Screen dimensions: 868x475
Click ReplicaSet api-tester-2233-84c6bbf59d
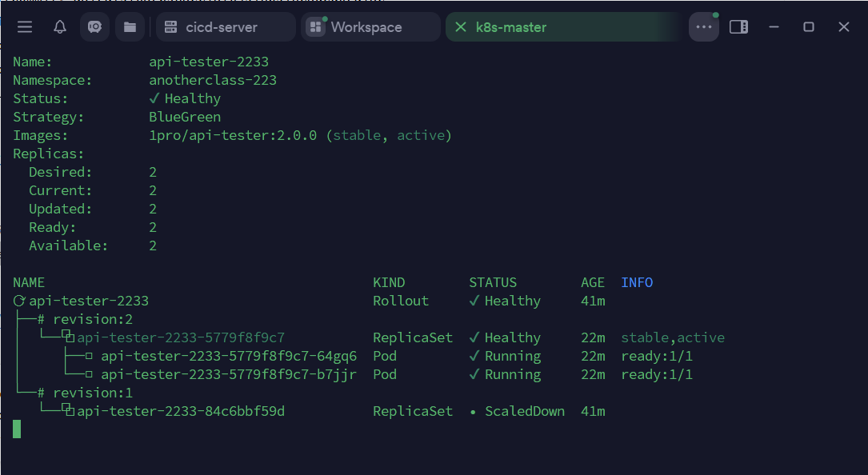tap(181, 412)
